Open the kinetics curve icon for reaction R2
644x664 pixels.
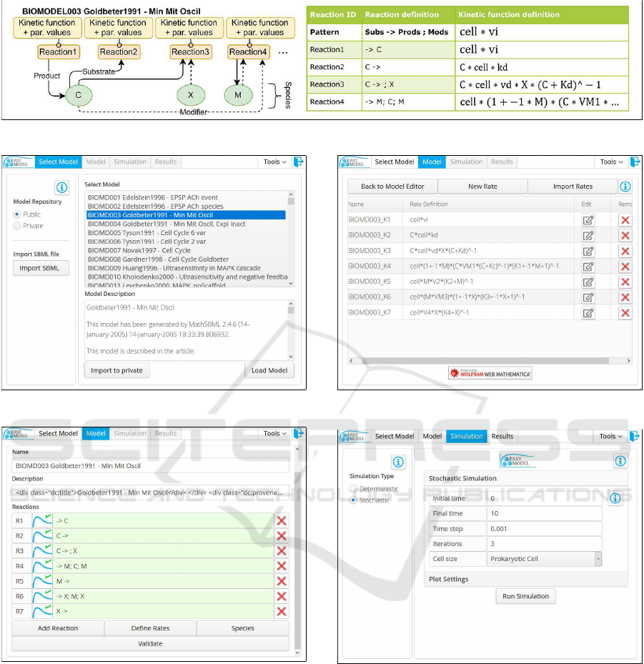[x=42, y=535]
